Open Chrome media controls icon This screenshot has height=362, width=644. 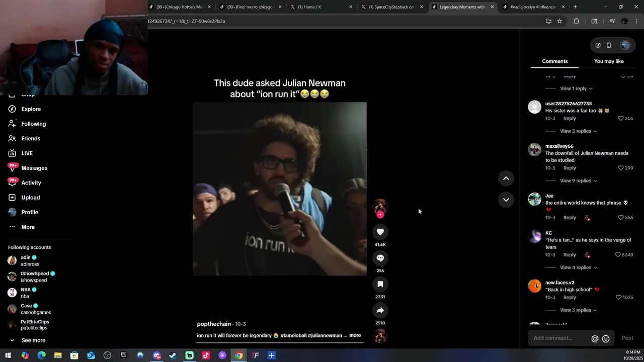(x=612, y=21)
